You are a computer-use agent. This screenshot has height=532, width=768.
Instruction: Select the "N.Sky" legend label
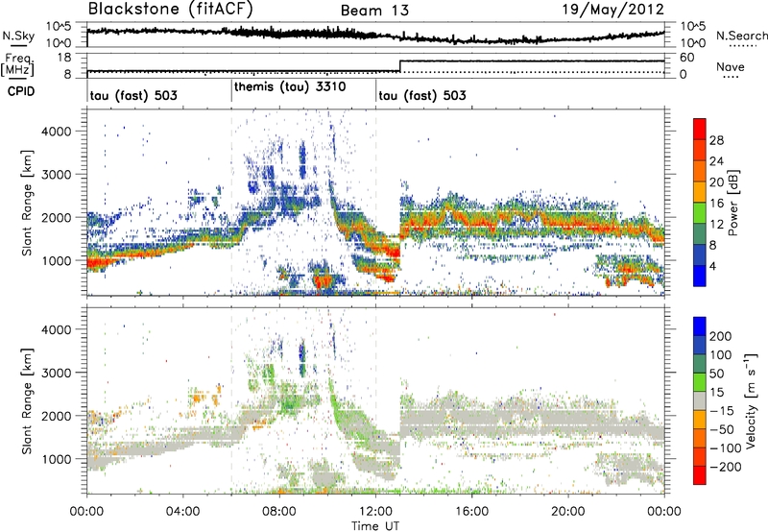pyautogui.click(x=18, y=36)
